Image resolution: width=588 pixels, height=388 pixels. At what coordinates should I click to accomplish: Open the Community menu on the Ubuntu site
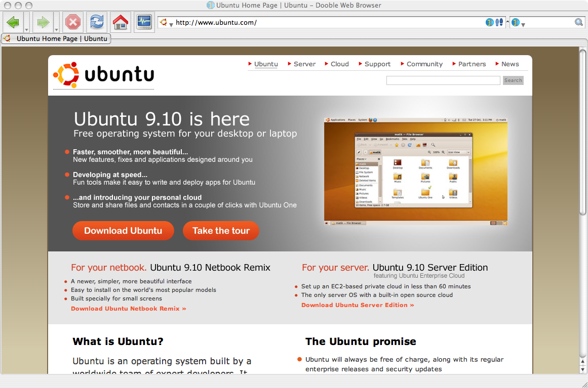[424, 64]
